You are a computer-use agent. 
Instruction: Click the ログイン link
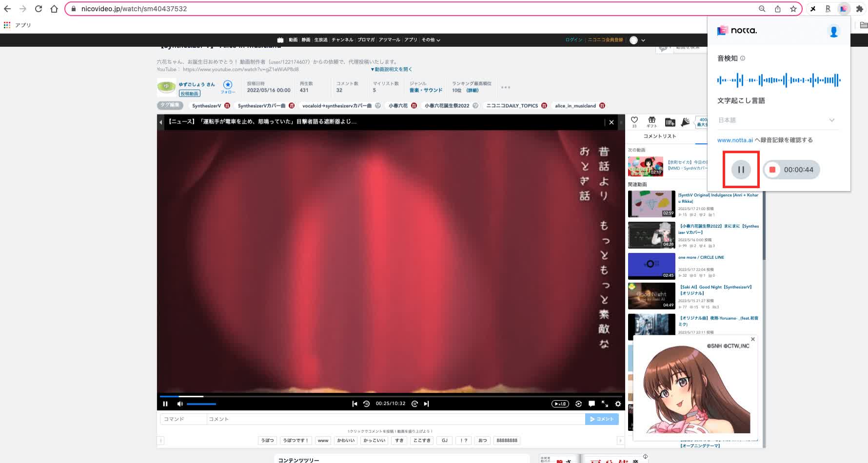pos(574,40)
